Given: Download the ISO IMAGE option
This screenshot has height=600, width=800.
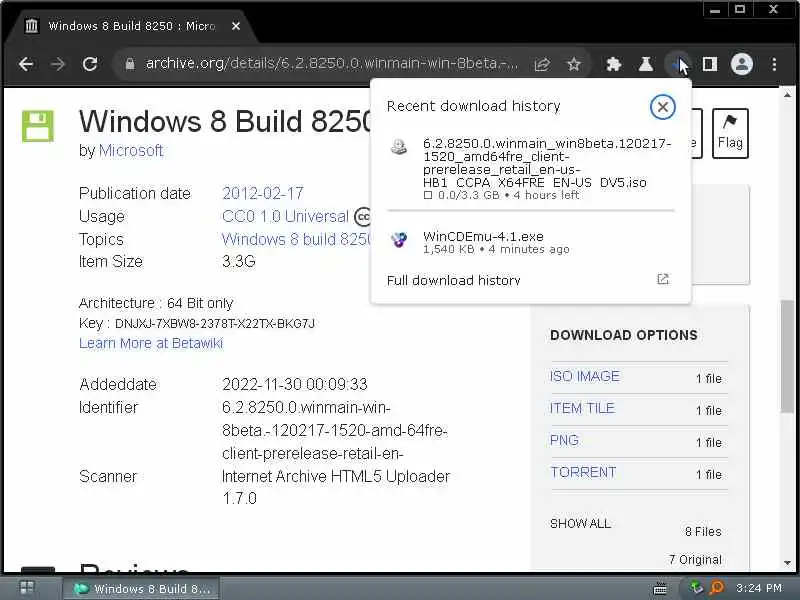Looking at the screenshot, I should coord(585,377).
